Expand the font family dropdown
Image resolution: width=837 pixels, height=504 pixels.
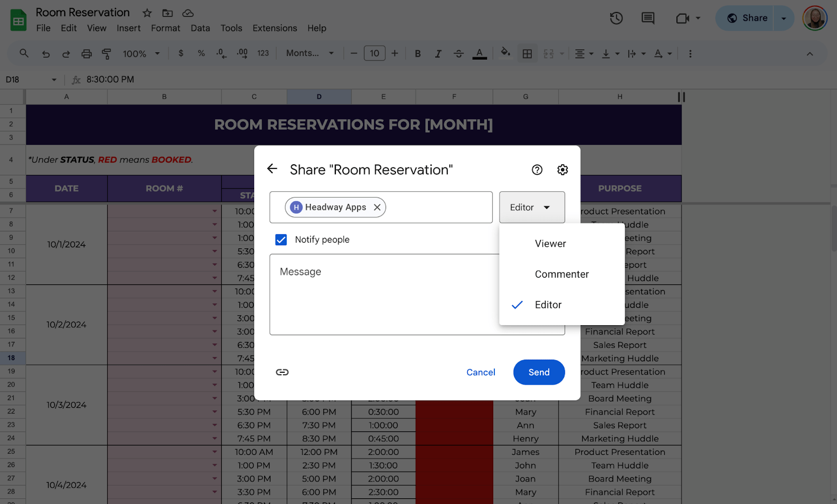(x=310, y=53)
